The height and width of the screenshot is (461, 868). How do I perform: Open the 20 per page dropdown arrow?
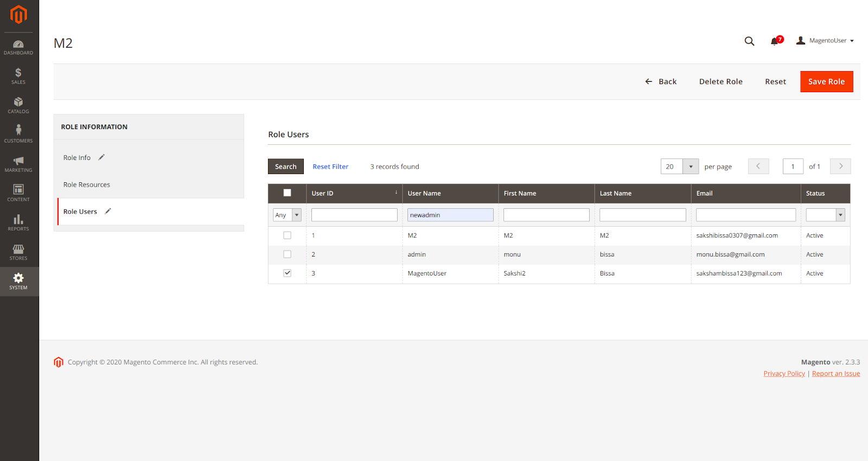[691, 167]
